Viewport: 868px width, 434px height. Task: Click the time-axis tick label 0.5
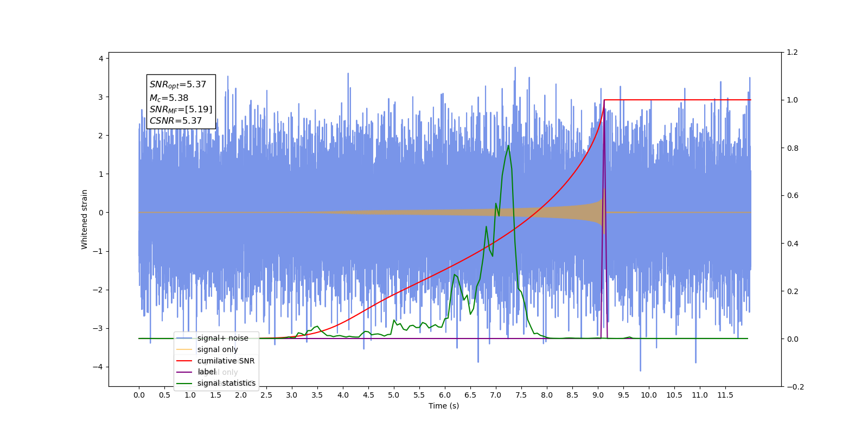click(164, 395)
